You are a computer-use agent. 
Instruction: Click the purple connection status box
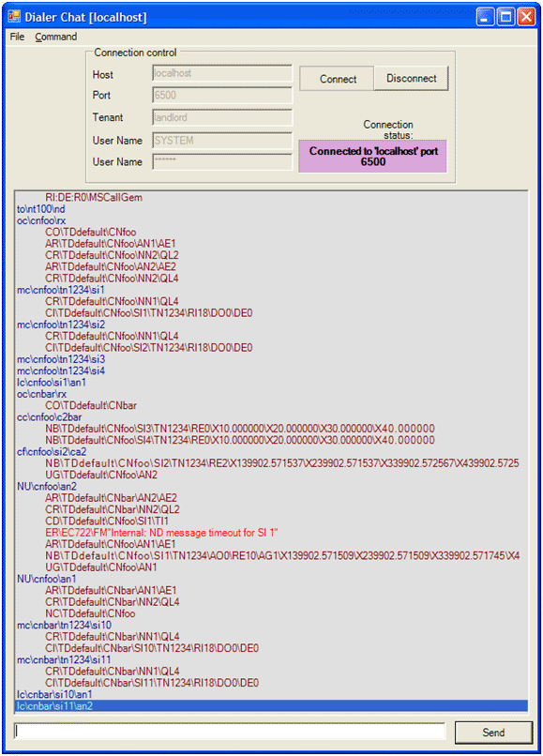tap(372, 157)
